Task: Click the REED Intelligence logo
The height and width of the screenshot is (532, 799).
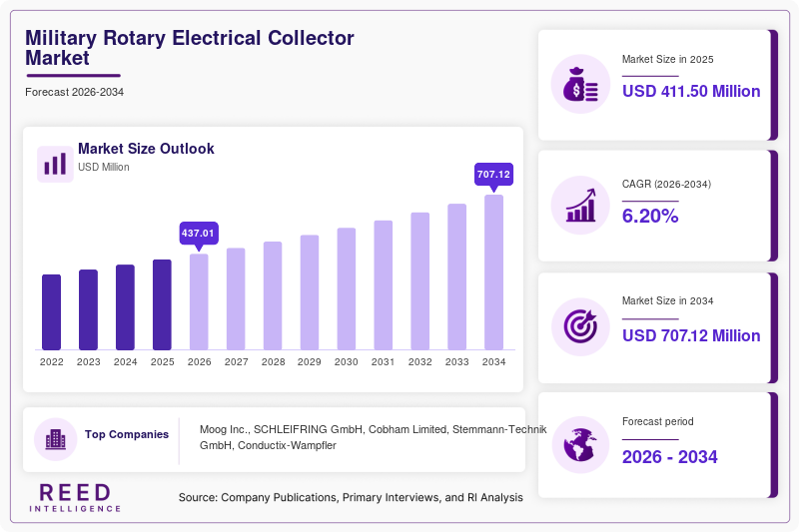Action: tap(75, 498)
